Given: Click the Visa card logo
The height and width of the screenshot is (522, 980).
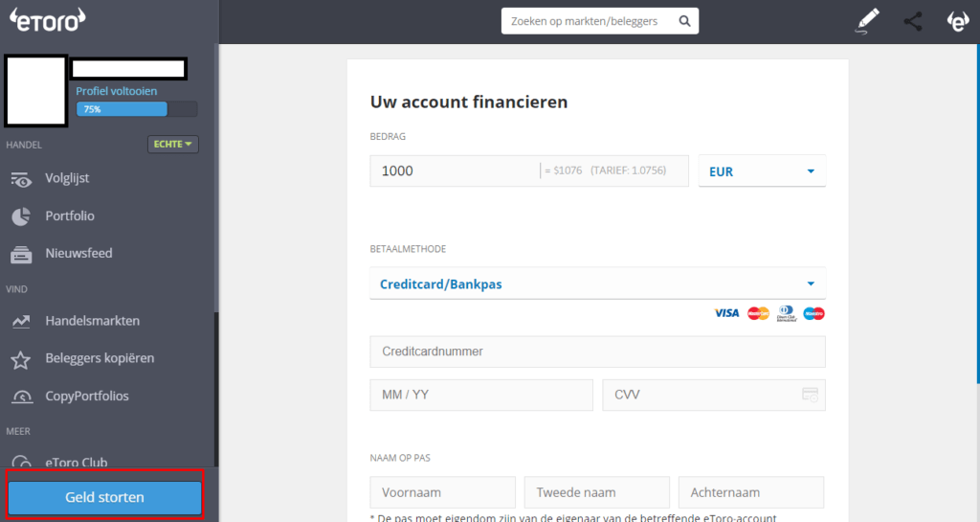Looking at the screenshot, I should click(726, 313).
